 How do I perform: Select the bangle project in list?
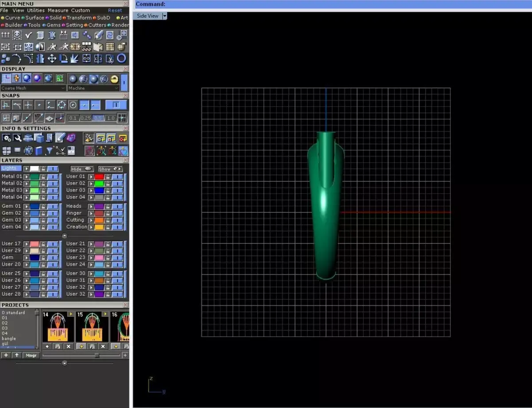(x=9, y=339)
